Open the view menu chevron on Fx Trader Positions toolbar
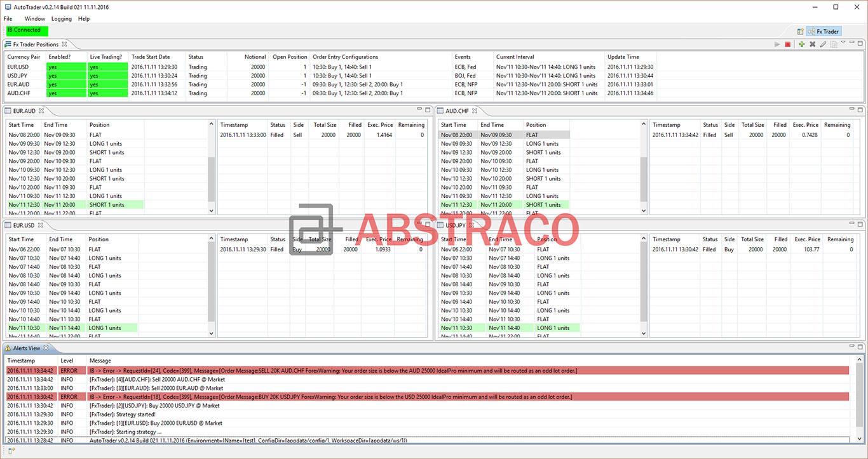This screenshot has height=459, width=868. click(844, 43)
